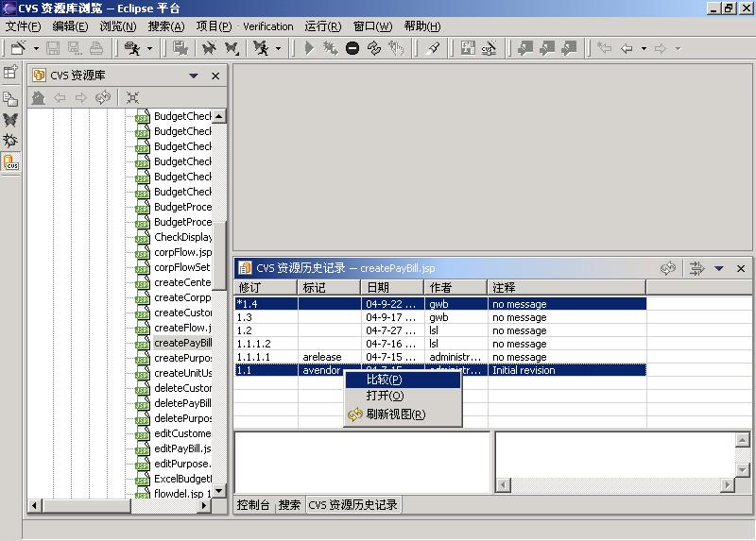Click Forward arrow in CVS 资源库 toolbar
Screen dimensions: 756x541
click(80, 98)
